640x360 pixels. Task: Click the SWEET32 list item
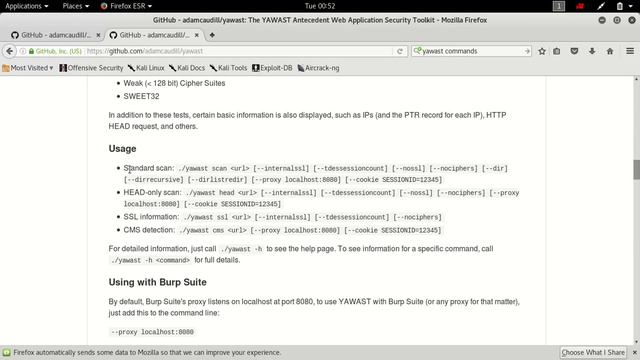click(141, 96)
